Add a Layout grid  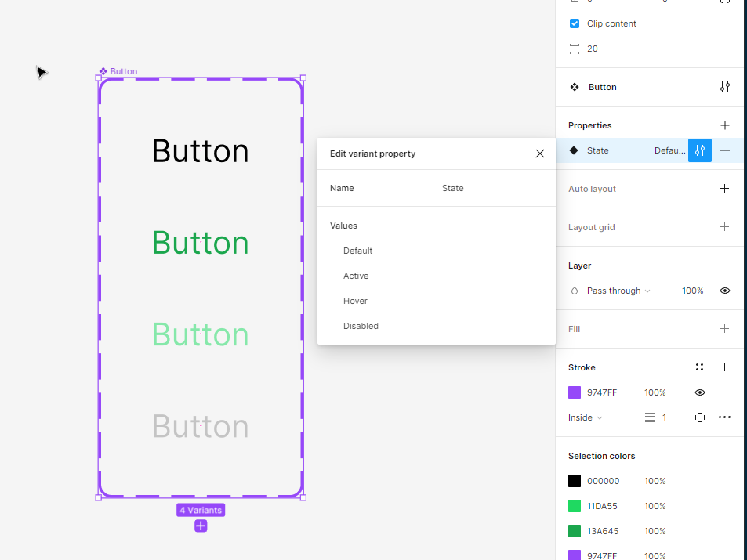click(x=724, y=226)
